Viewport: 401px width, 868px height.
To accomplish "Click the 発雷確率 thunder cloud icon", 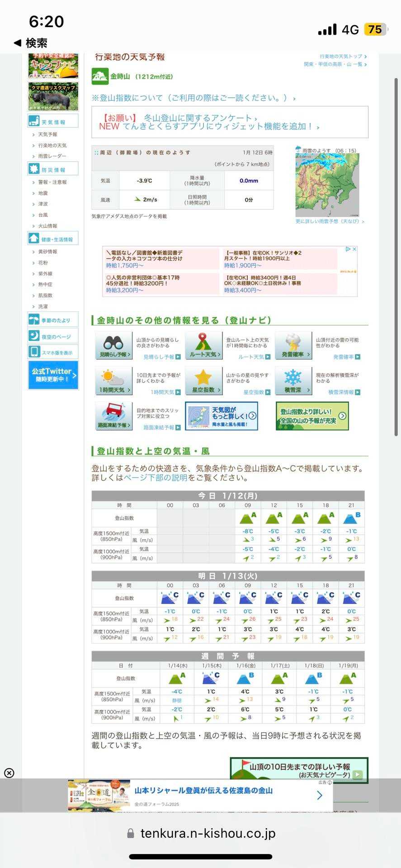I will [x=293, y=345].
